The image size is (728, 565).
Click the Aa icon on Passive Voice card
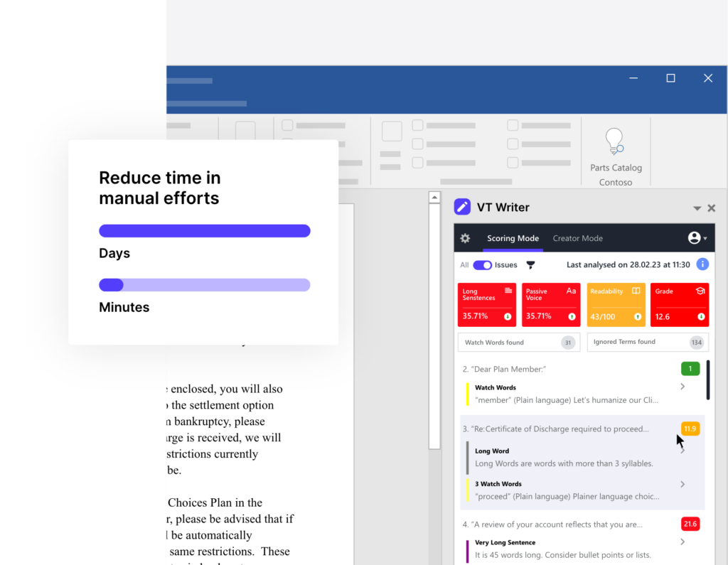(x=572, y=291)
